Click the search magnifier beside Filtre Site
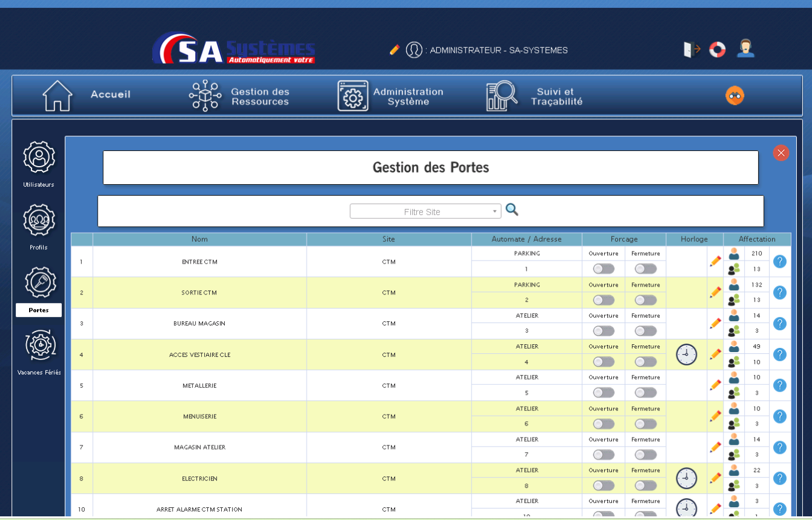This screenshot has height=520, width=812. 512,210
